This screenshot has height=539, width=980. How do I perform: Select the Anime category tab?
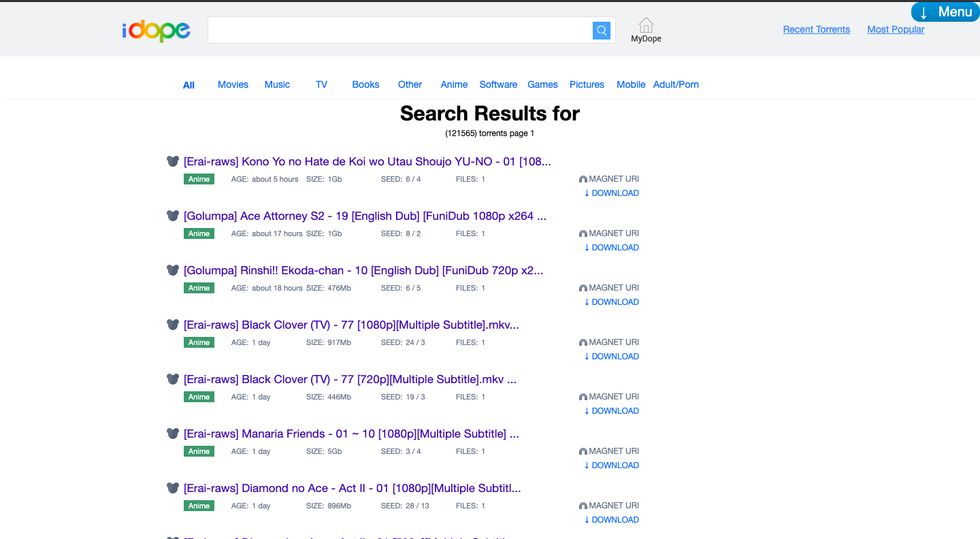click(x=454, y=84)
